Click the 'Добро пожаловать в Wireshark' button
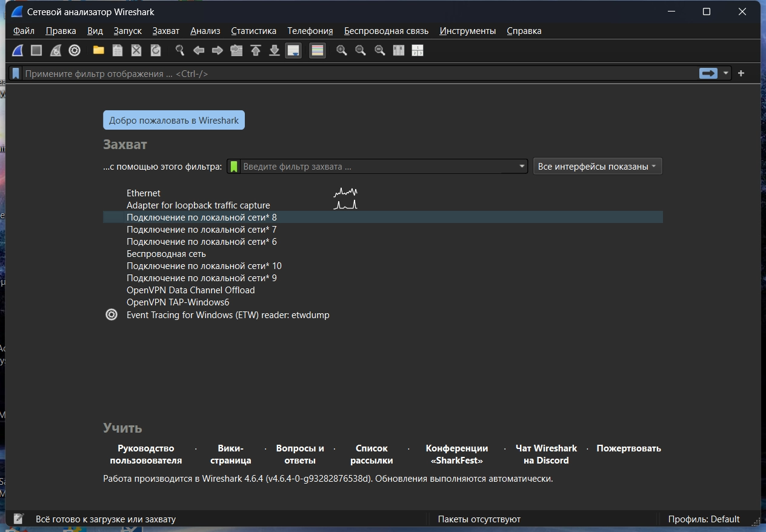 click(174, 121)
